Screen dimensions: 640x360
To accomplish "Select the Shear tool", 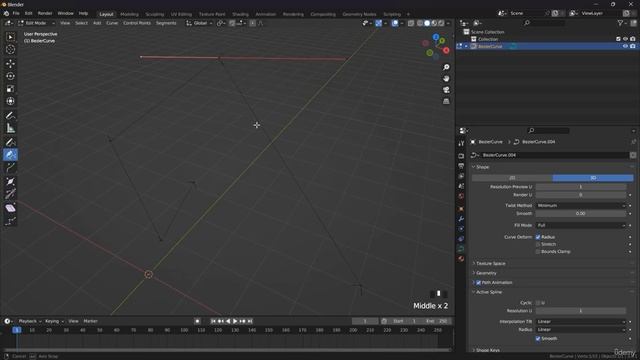I will pos(11,208).
